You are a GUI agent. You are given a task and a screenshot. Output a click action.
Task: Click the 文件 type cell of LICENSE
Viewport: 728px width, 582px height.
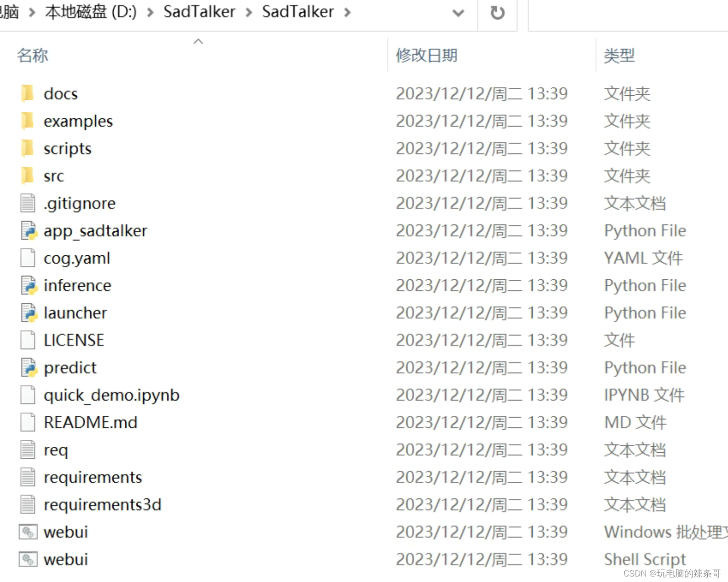pos(619,340)
